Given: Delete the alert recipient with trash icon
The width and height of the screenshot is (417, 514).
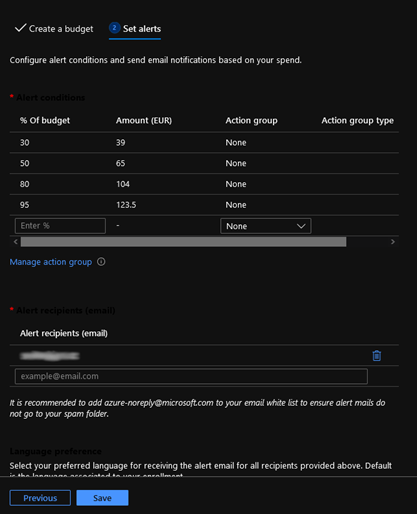Looking at the screenshot, I should pyautogui.click(x=377, y=356).
